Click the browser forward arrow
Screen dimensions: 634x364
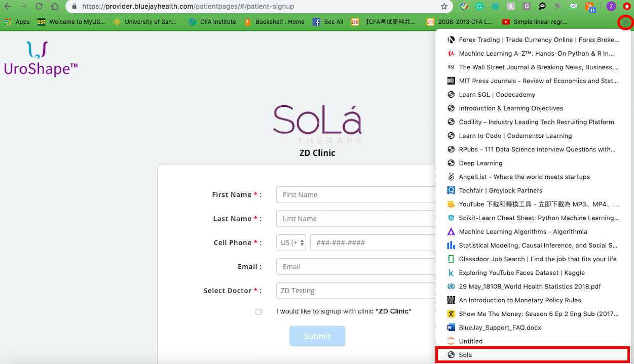[x=23, y=7]
